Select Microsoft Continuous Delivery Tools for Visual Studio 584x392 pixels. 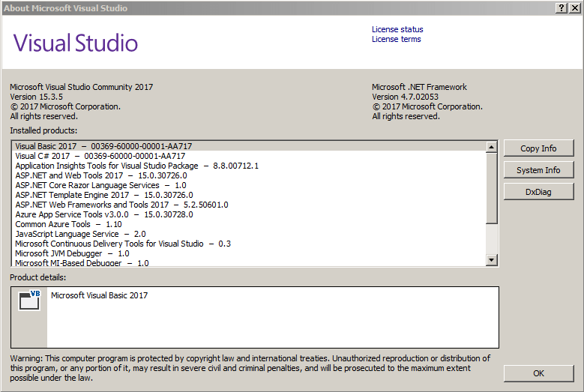[x=250, y=244]
